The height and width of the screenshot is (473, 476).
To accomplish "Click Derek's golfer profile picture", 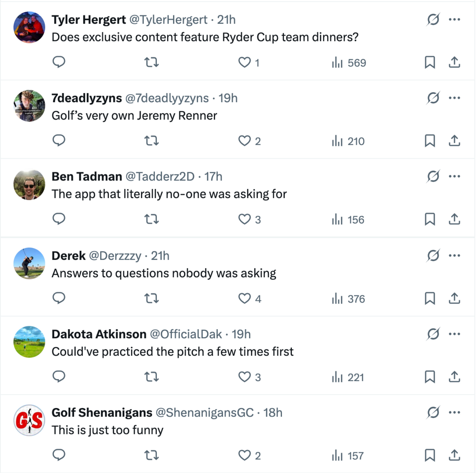I will 29,263.
